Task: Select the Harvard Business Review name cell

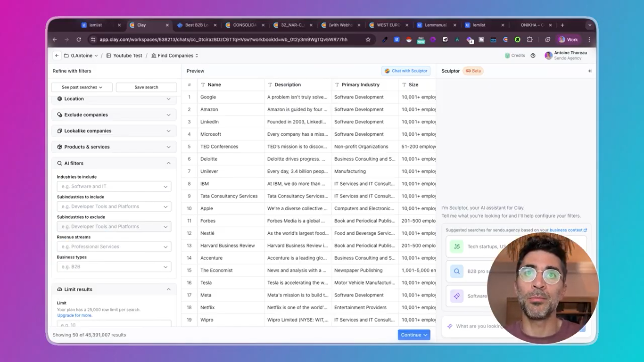Action: [228, 246]
